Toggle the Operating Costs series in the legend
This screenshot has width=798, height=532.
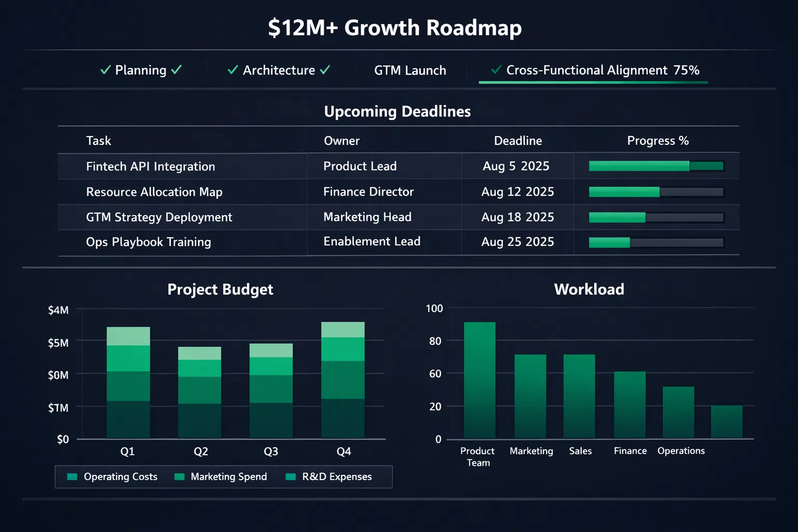click(x=121, y=476)
